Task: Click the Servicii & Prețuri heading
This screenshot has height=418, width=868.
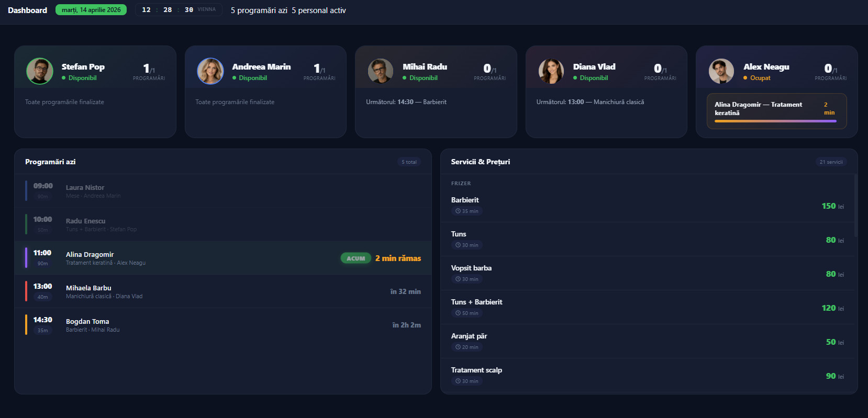Action: point(481,162)
